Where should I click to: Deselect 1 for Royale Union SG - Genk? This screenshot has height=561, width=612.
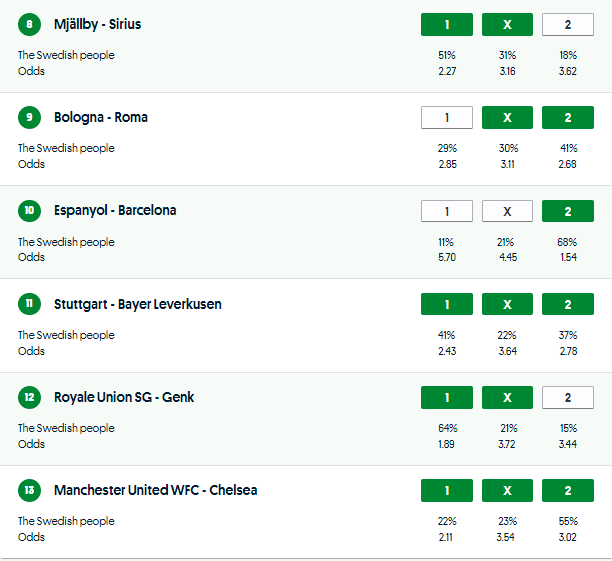[447, 398]
